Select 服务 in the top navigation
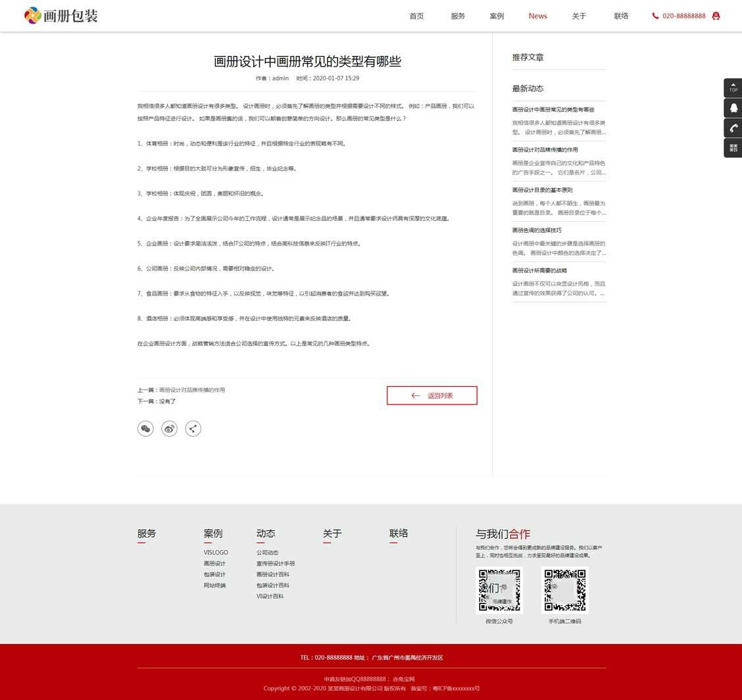The image size is (742, 700). 458,16
